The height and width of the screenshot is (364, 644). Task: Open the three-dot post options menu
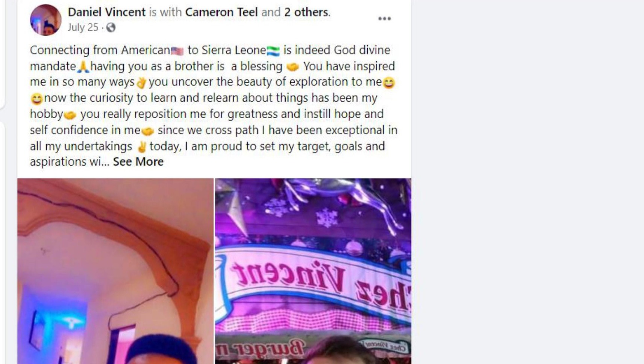point(384,19)
